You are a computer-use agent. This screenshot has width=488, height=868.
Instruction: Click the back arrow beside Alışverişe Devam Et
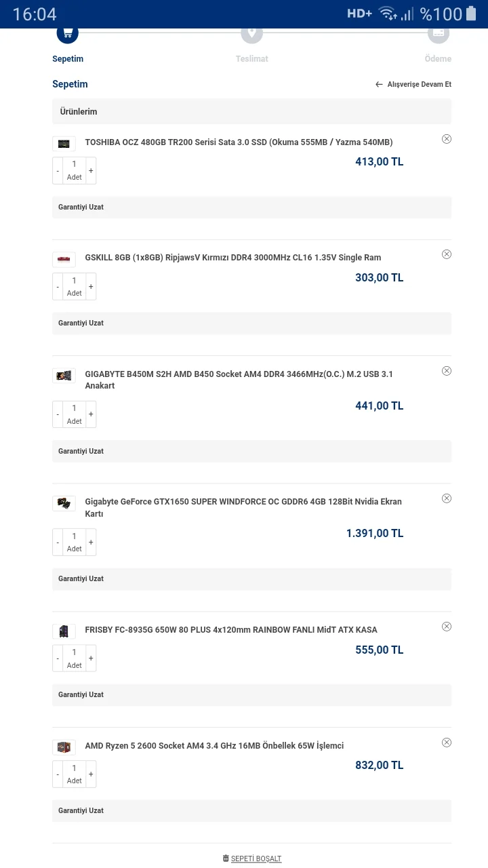tap(379, 84)
